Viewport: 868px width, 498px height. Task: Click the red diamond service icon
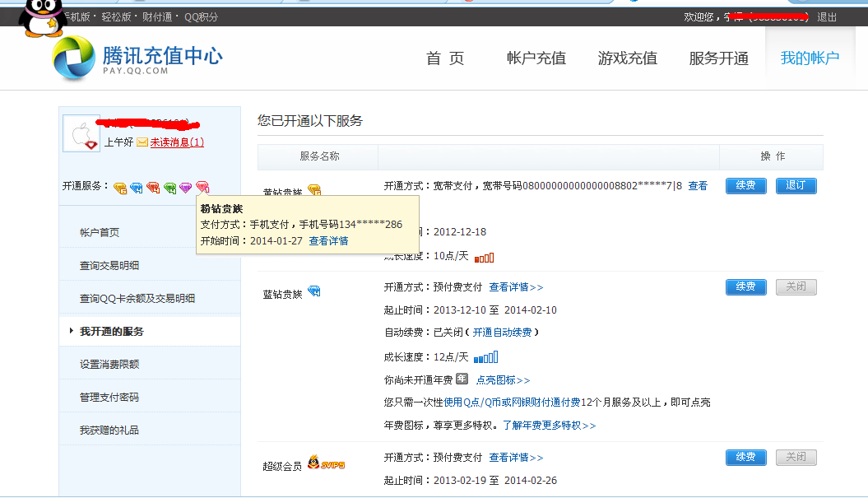coord(153,188)
